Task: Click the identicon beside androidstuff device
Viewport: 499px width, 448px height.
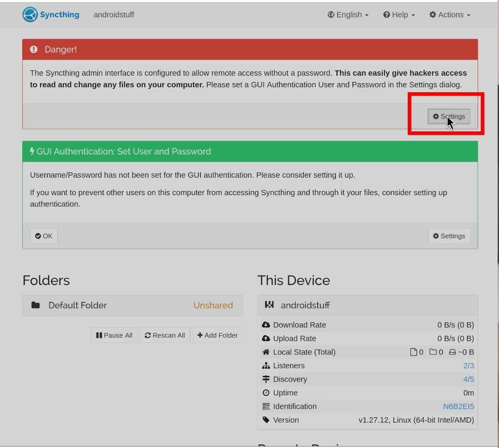Action: (x=269, y=305)
